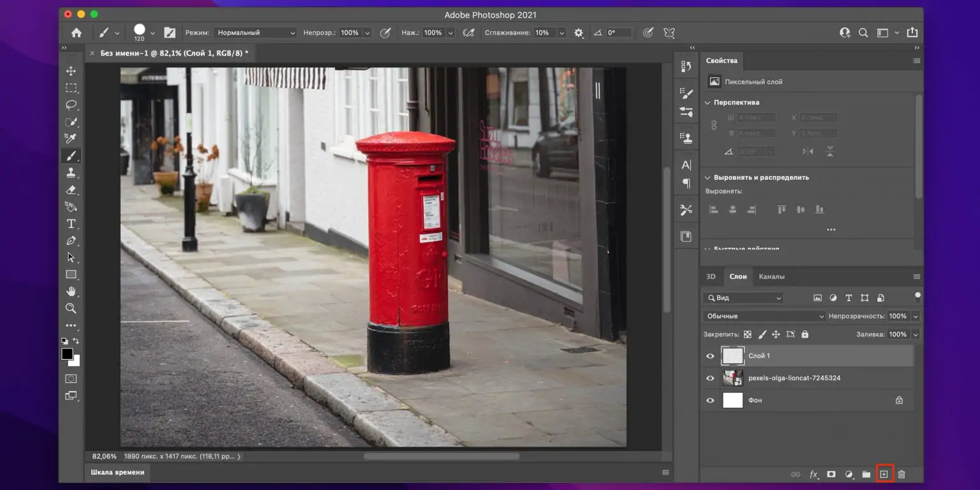Click the foreground color swatch
The image size is (980, 490).
tap(67, 353)
